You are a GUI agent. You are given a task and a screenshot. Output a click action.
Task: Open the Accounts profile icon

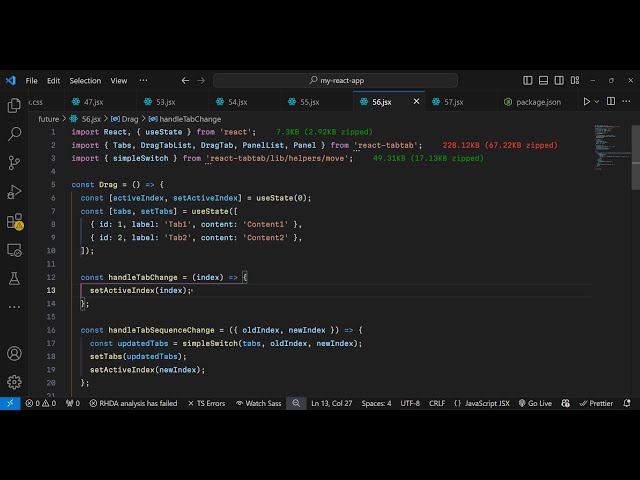click(14, 353)
